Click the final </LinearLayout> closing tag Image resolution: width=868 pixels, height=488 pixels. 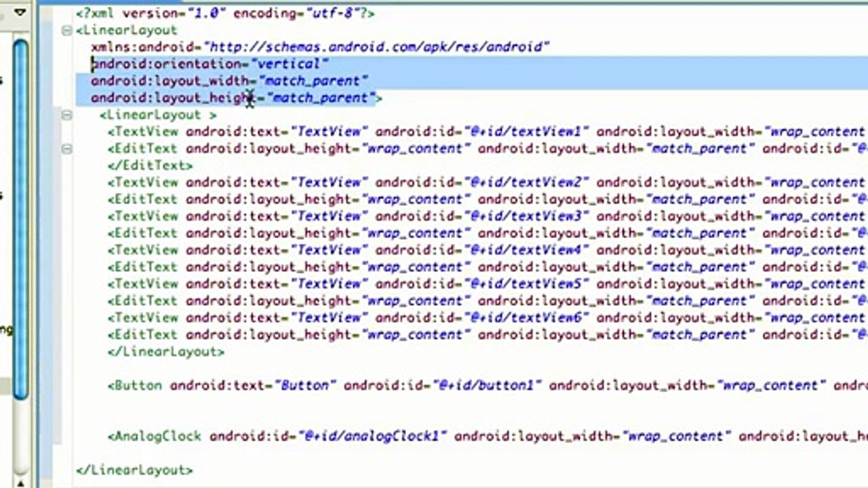134,470
